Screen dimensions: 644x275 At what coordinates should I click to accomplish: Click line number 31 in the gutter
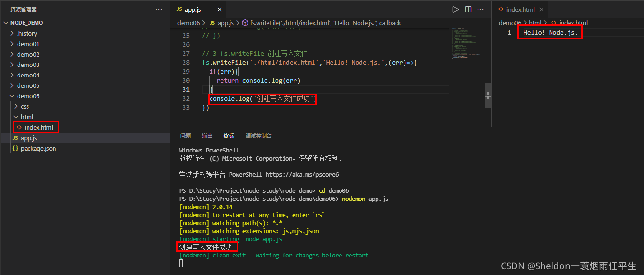[x=186, y=90]
